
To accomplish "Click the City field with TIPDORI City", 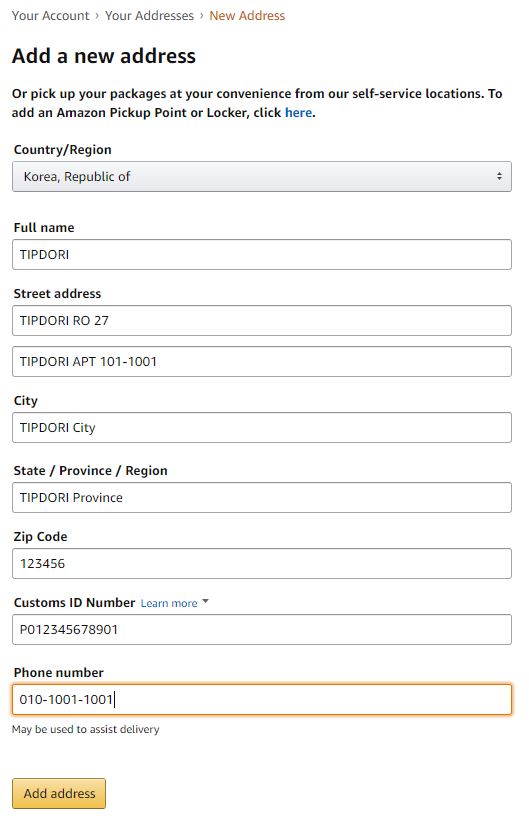I will coord(262,428).
